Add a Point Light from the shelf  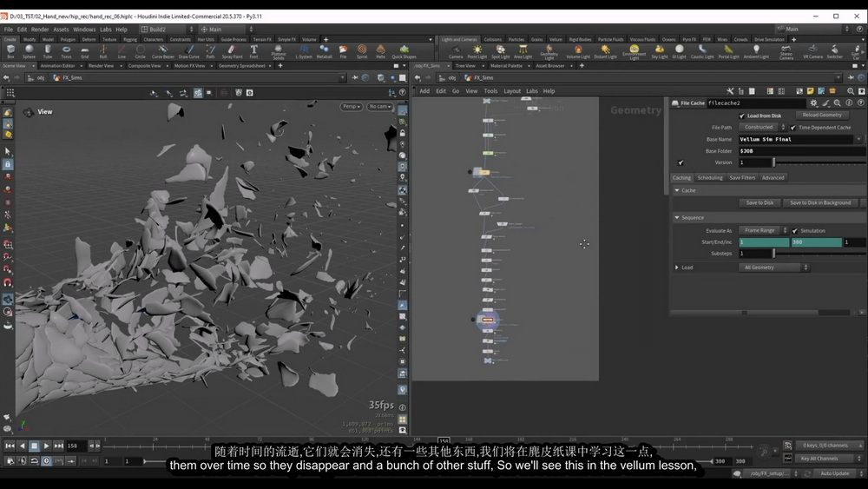(477, 51)
